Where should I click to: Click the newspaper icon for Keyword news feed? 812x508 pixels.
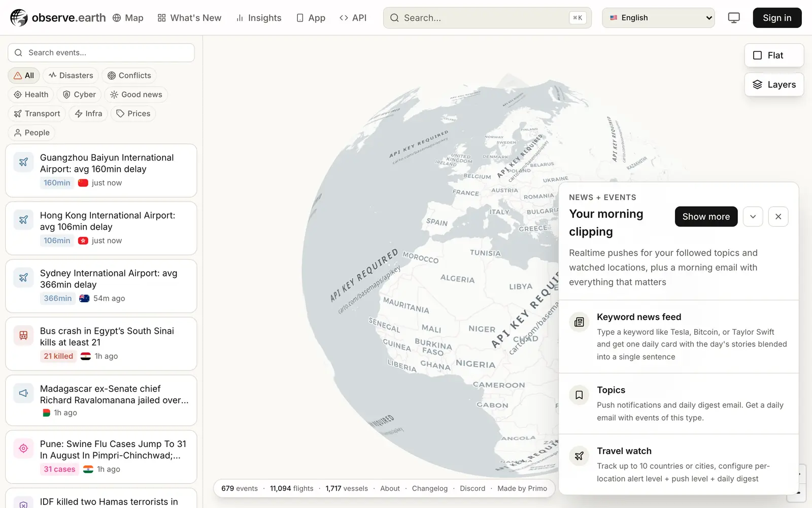(579, 322)
